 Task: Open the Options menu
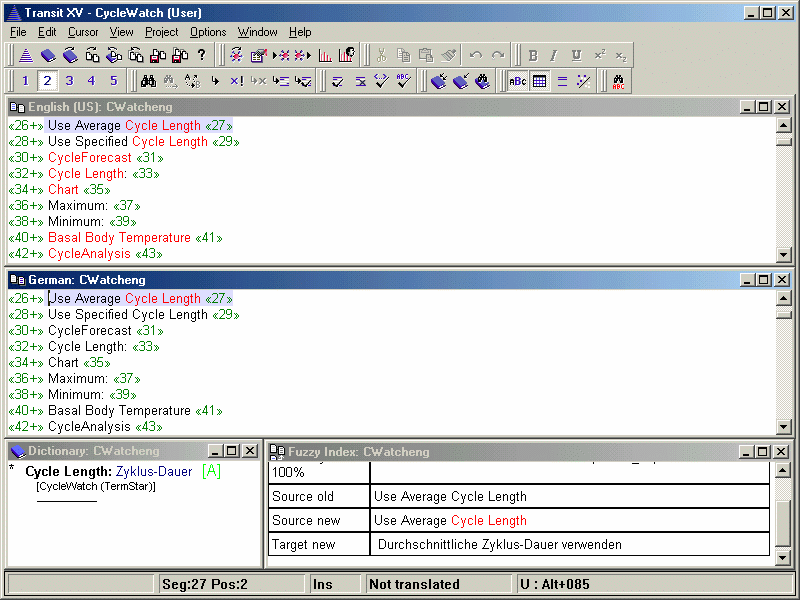(x=208, y=32)
